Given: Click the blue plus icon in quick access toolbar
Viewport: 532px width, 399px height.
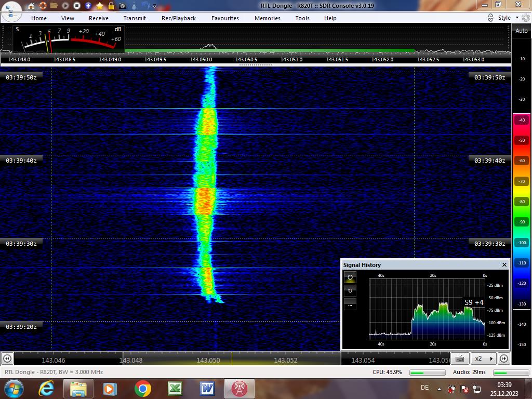Looking at the screenshot, I should coord(88,6).
